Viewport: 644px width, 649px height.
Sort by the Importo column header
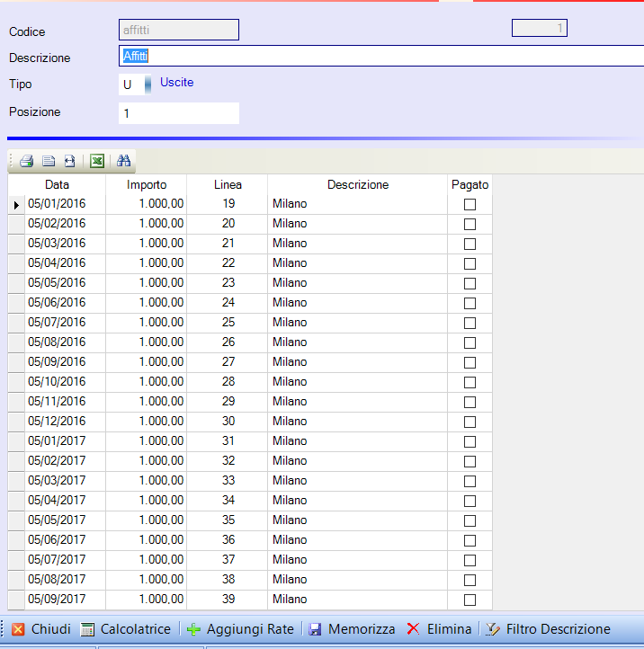coord(147,184)
